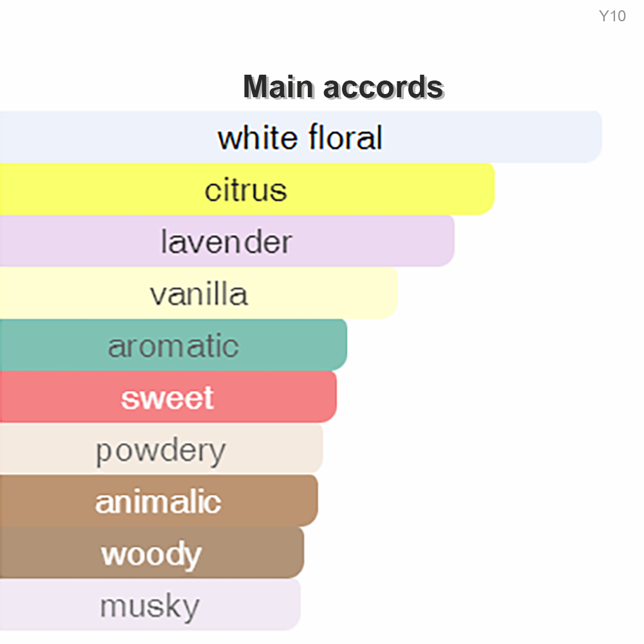Click the 'aromatic' text label

pos(173,346)
